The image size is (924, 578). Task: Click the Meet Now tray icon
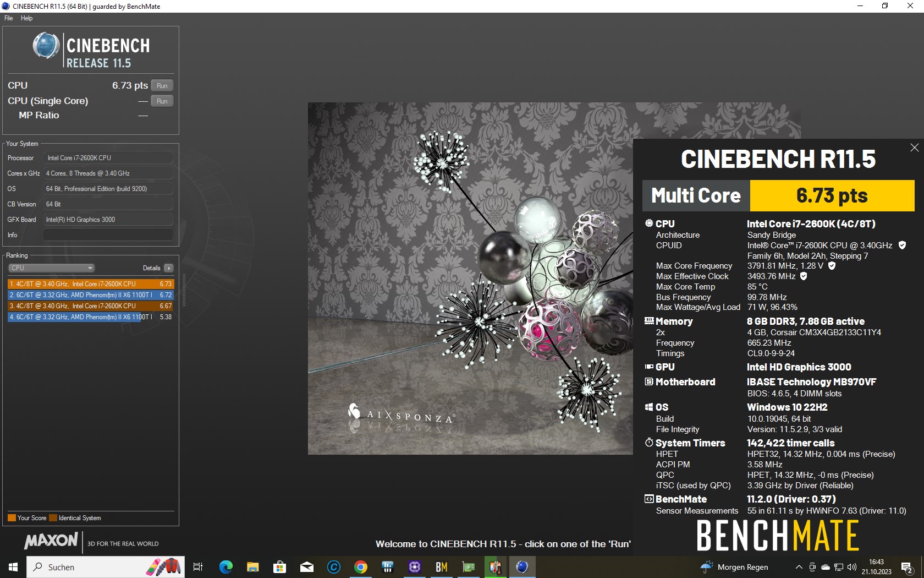click(812, 567)
